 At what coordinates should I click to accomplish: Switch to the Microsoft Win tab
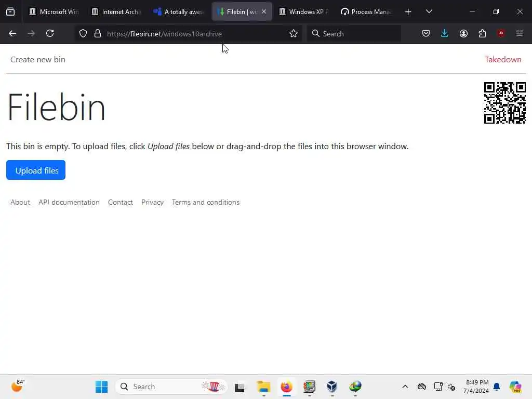pyautogui.click(x=54, y=12)
